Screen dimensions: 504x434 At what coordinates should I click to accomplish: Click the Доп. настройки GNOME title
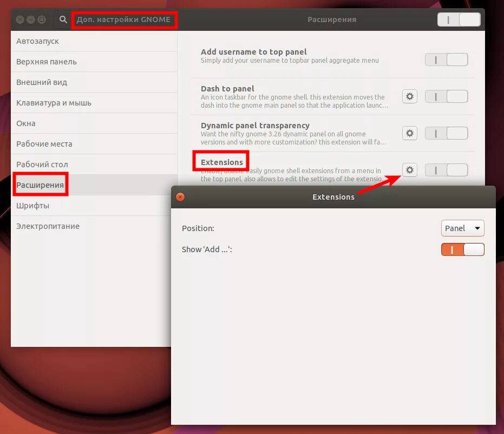click(x=123, y=19)
